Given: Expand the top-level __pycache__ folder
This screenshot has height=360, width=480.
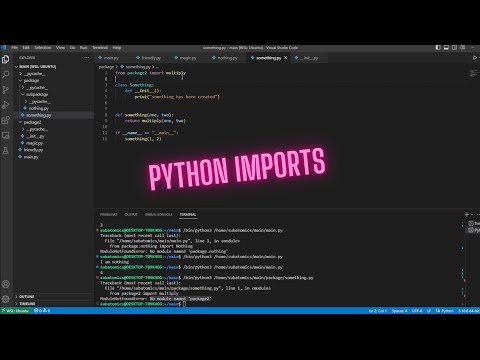Looking at the screenshot, I should pos(54,74).
